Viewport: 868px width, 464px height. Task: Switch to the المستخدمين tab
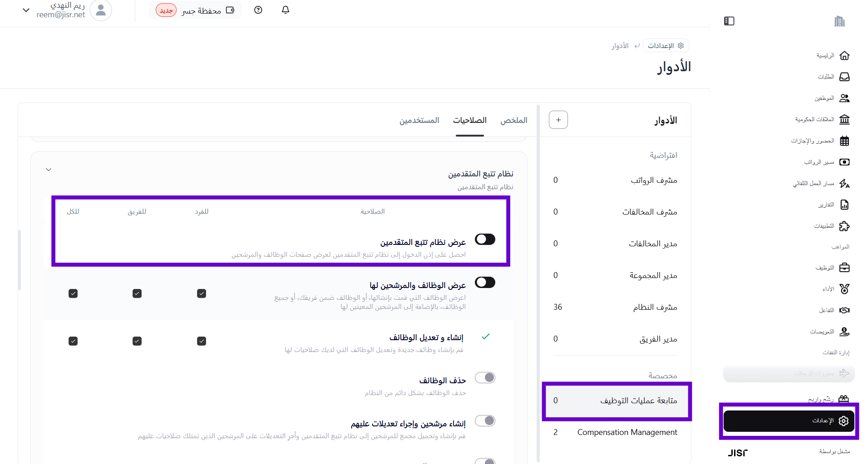tap(419, 120)
